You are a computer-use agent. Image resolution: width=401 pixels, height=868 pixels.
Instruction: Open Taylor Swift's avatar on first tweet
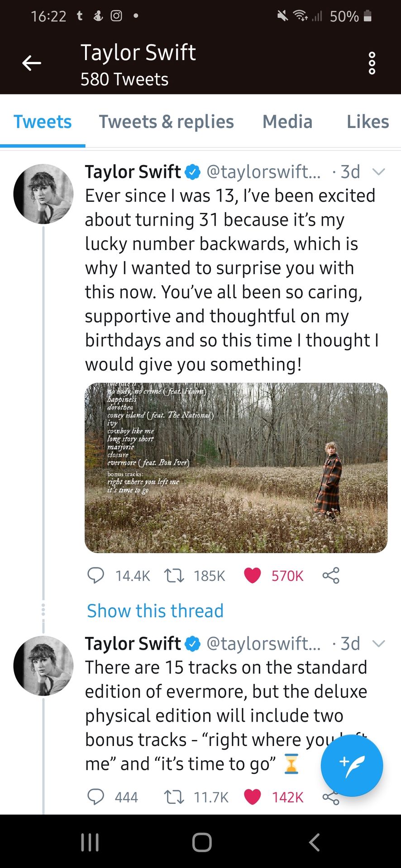tap(43, 194)
